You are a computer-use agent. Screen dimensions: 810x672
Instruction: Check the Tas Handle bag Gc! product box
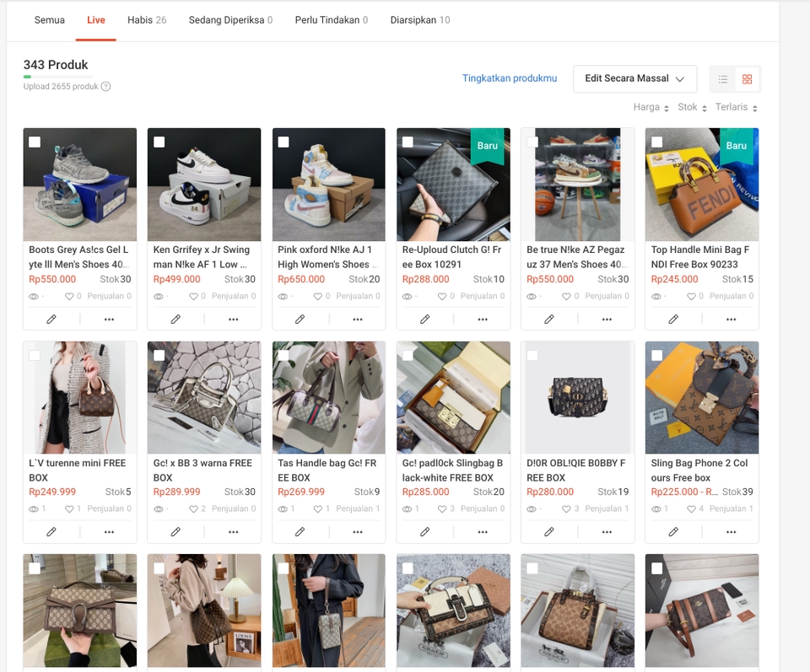coord(283,355)
